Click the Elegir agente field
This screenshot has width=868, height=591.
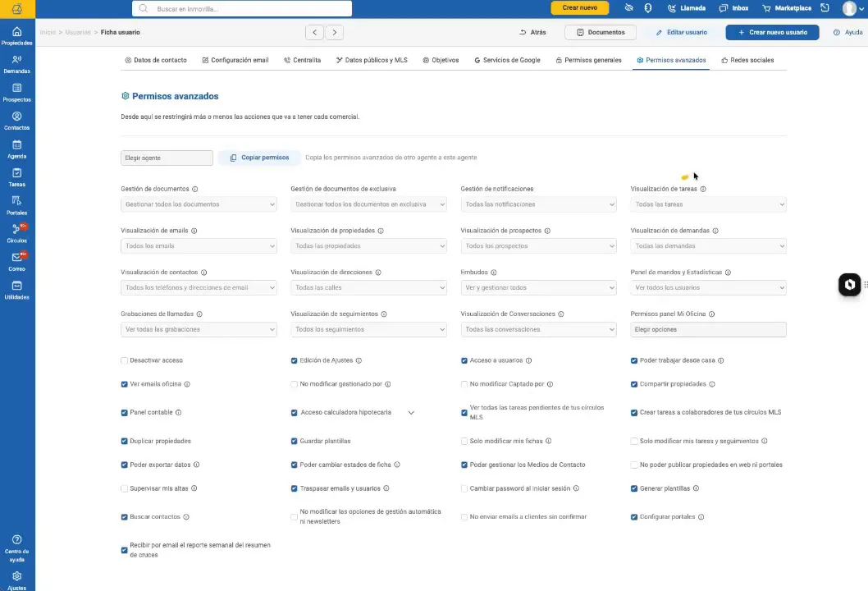[x=167, y=158]
